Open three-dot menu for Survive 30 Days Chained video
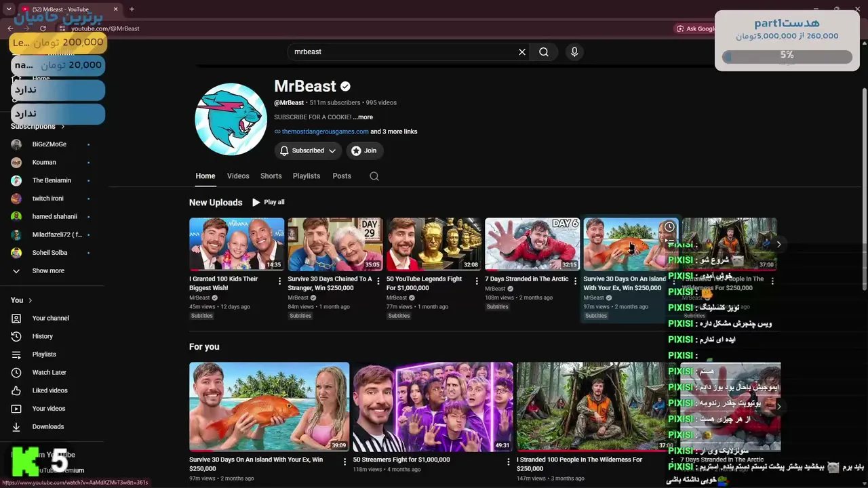868x488 pixels. click(378, 281)
